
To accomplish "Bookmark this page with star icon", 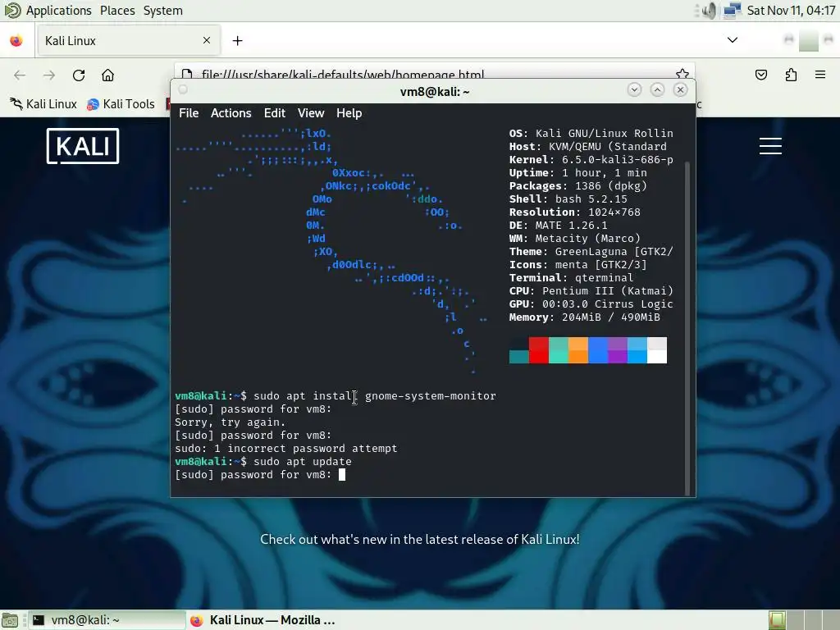I will click(x=682, y=74).
